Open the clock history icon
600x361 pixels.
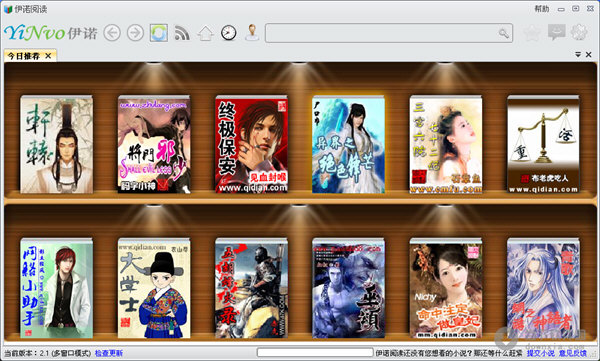(x=228, y=33)
